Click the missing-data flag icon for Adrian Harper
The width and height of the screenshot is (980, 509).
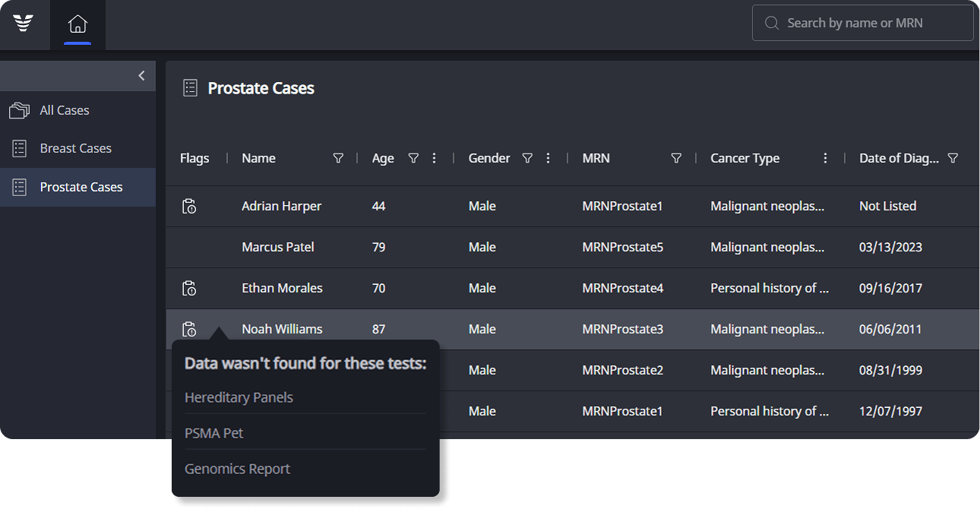pos(189,206)
